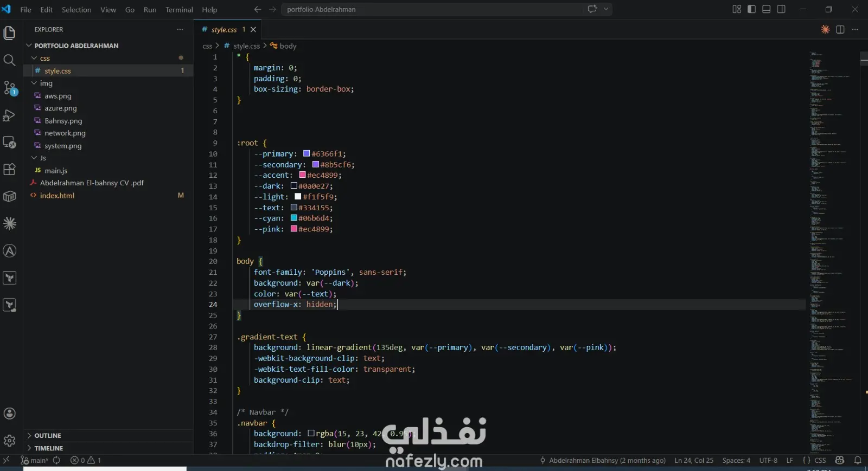Click the --cyan #06b6d4 color swatch

coord(293,218)
